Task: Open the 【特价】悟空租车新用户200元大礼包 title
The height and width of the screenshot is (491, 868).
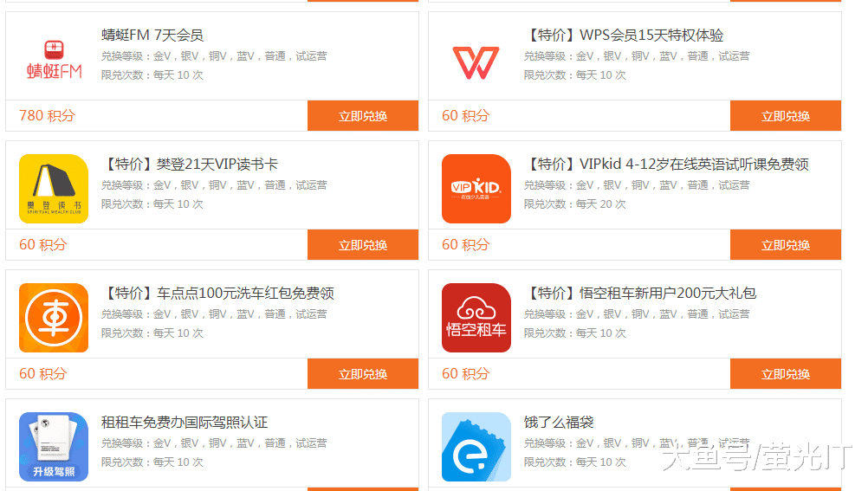Action: tap(640, 294)
